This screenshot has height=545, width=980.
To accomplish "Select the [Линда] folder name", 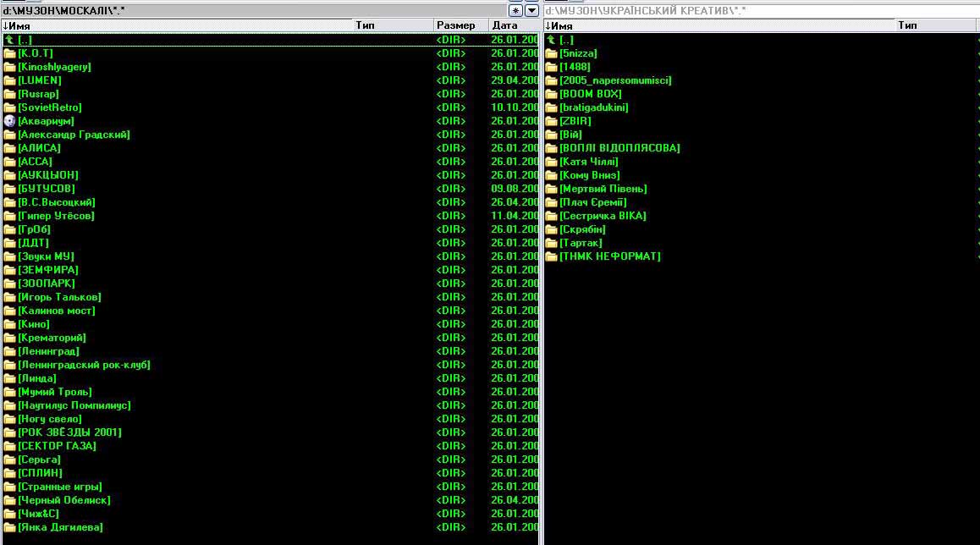I will (x=37, y=378).
